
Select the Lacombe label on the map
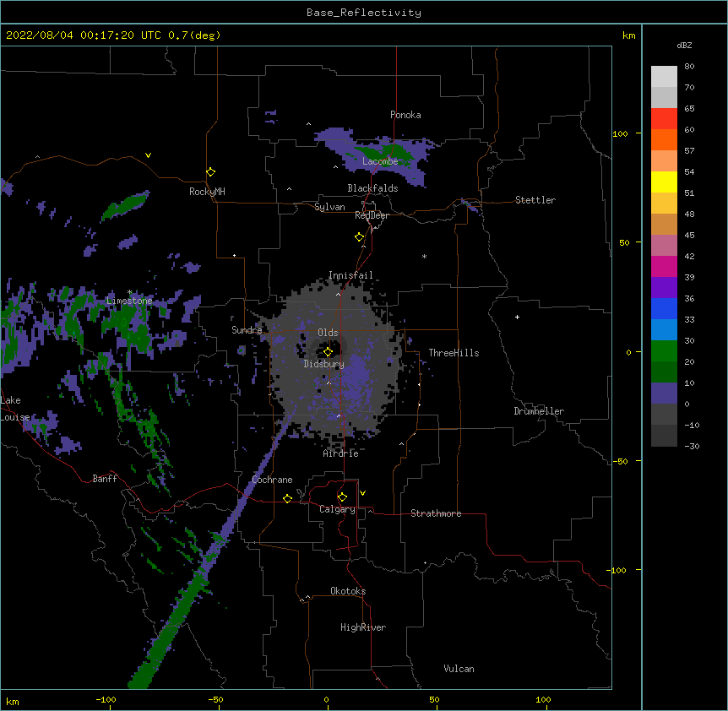coord(380,161)
